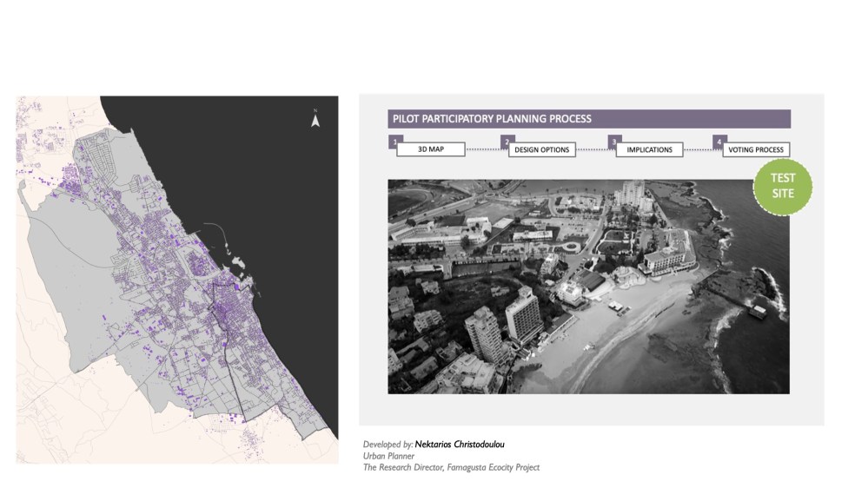The width and height of the screenshot is (868, 488).
Task: Go to the IMPLICATIONS step
Action: click(x=649, y=149)
